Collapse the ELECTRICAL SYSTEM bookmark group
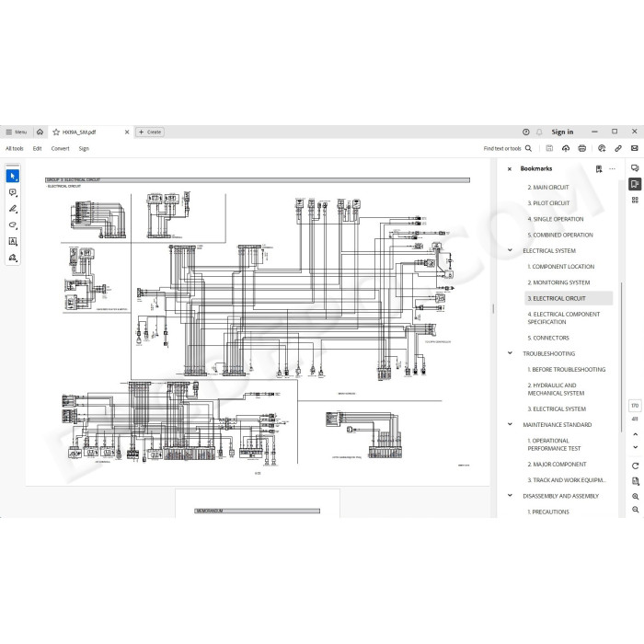The image size is (644, 644). 510,250
